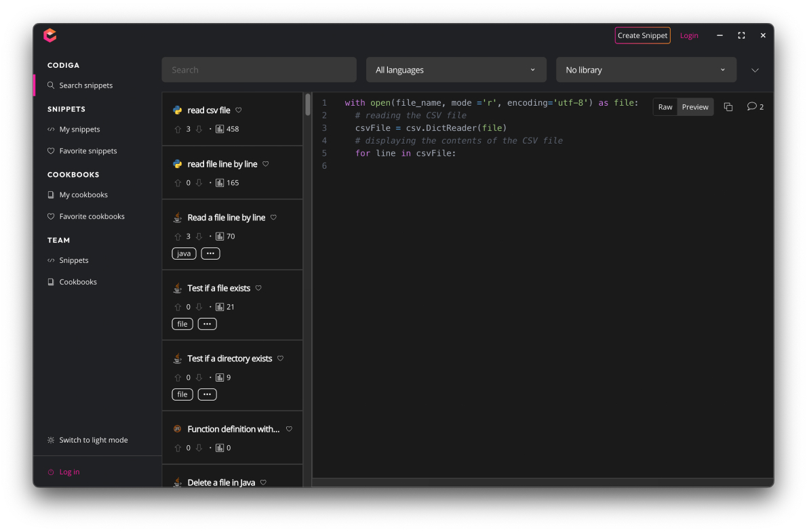Click the code panel horizontal scrollbar
Viewport: 807px width, 532px height.
543,482
